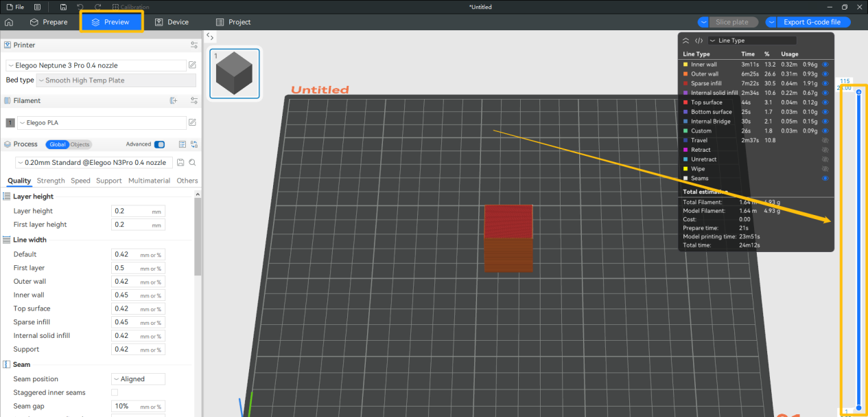Search process settings with magnifier icon
Screen dimensions: 868x417
coord(192,163)
